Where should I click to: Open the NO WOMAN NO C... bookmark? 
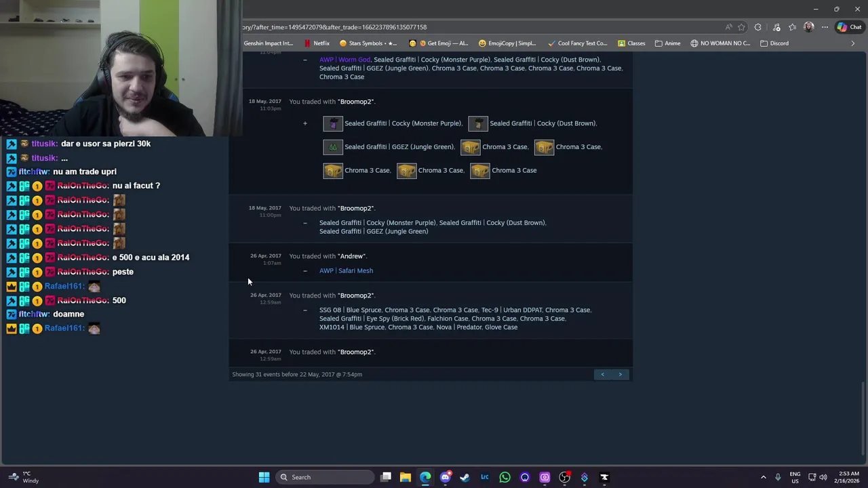(x=720, y=43)
